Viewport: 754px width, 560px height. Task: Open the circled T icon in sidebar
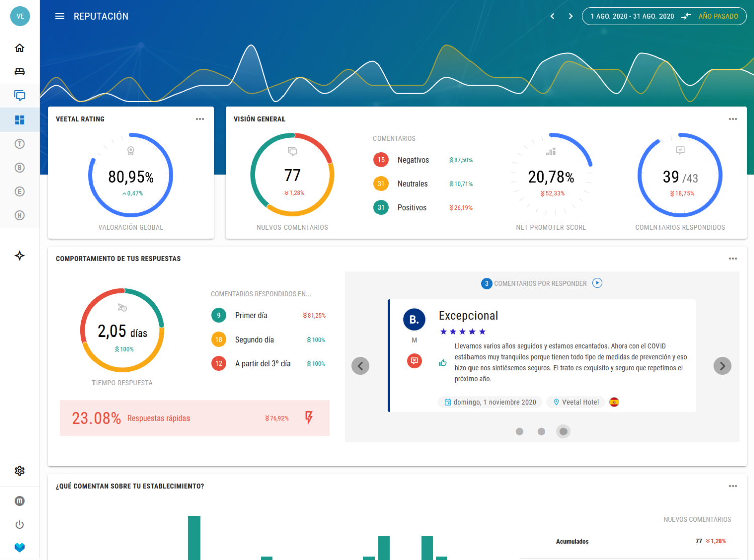pyautogui.click(x=20, y=144)
